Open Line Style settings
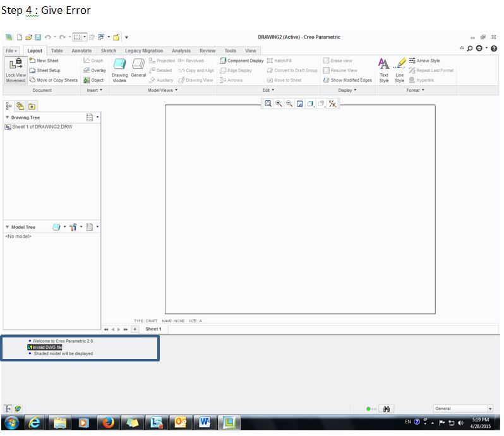Image resolution: width=504 pixels, height=436 pixels. 400,70
